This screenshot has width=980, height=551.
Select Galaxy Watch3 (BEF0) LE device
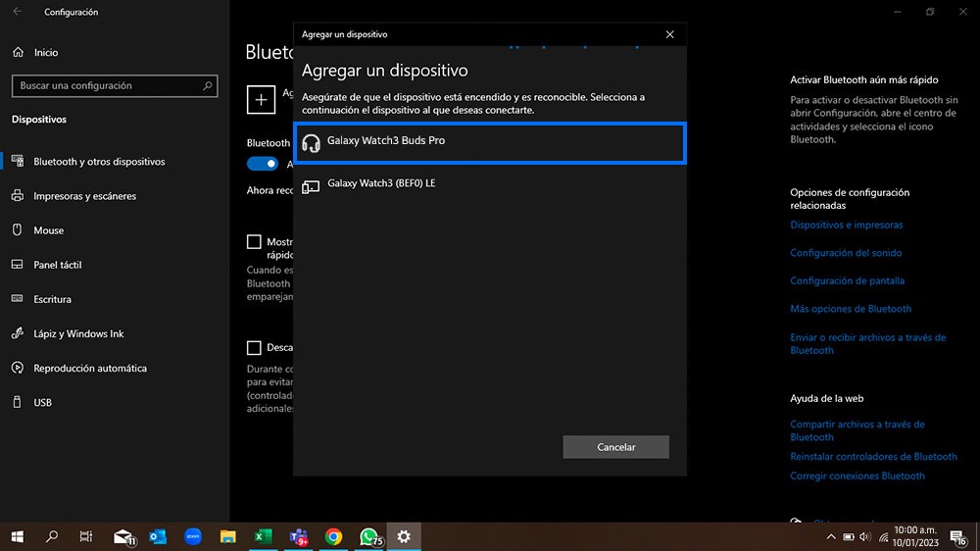(488, 184)
